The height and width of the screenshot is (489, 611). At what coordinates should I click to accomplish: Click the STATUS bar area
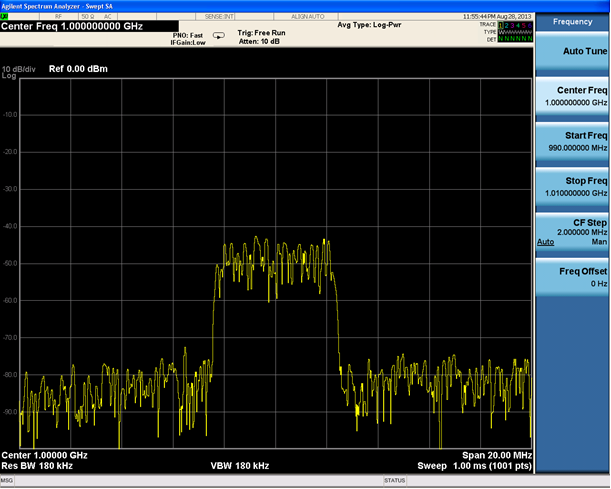395,481
